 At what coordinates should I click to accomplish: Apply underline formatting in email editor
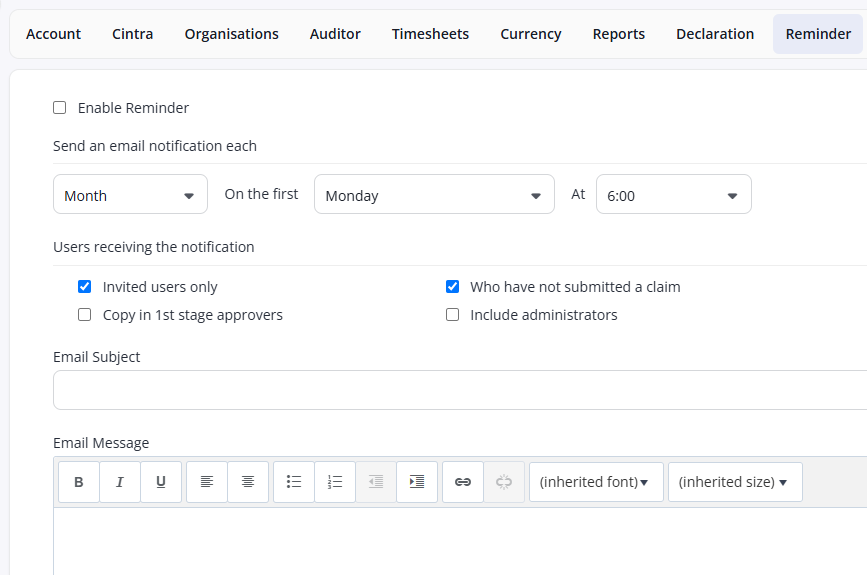[x=161, y=482]
